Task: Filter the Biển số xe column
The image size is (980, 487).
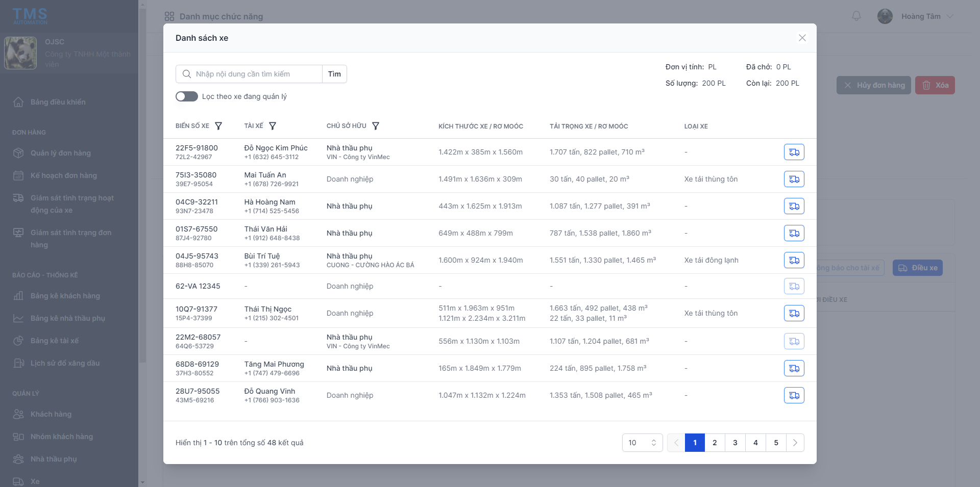Action: point(218,126)
